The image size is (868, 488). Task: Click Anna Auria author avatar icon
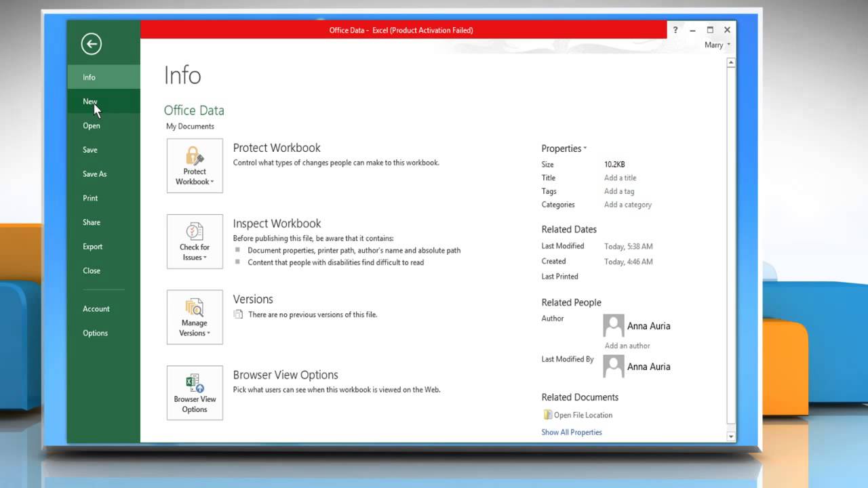[613, 325]
